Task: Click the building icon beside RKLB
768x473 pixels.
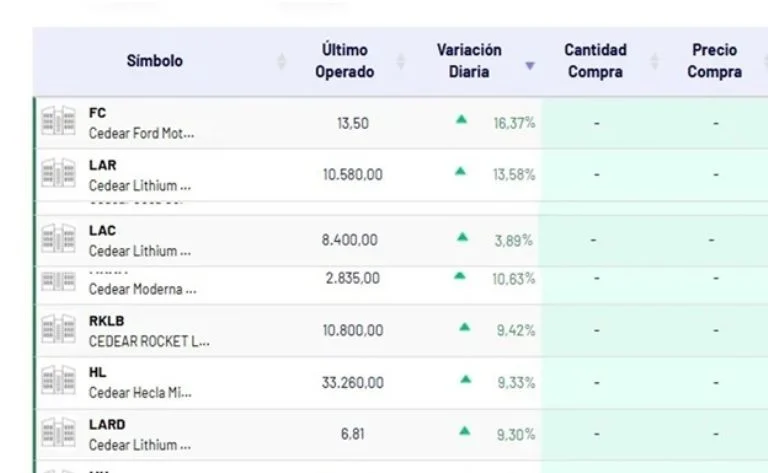Action: (x=58, y=330)
